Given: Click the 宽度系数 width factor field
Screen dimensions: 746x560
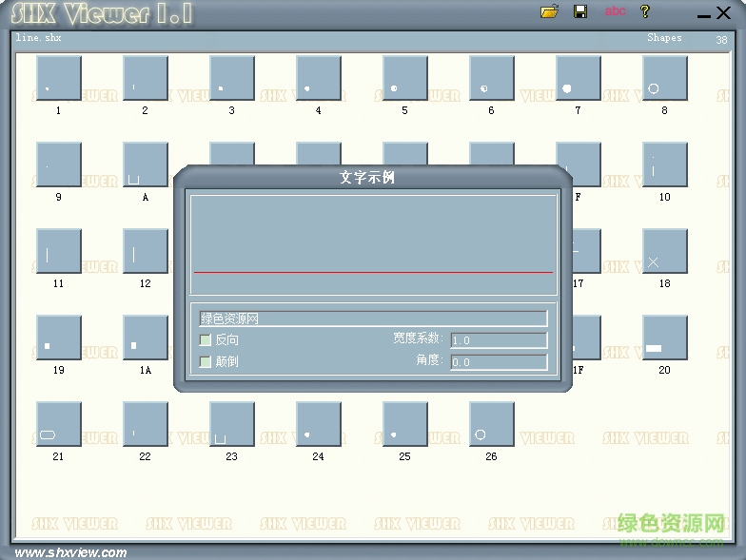Looking at the screenshot, I should pyautogui.click(x=499, y=340).
